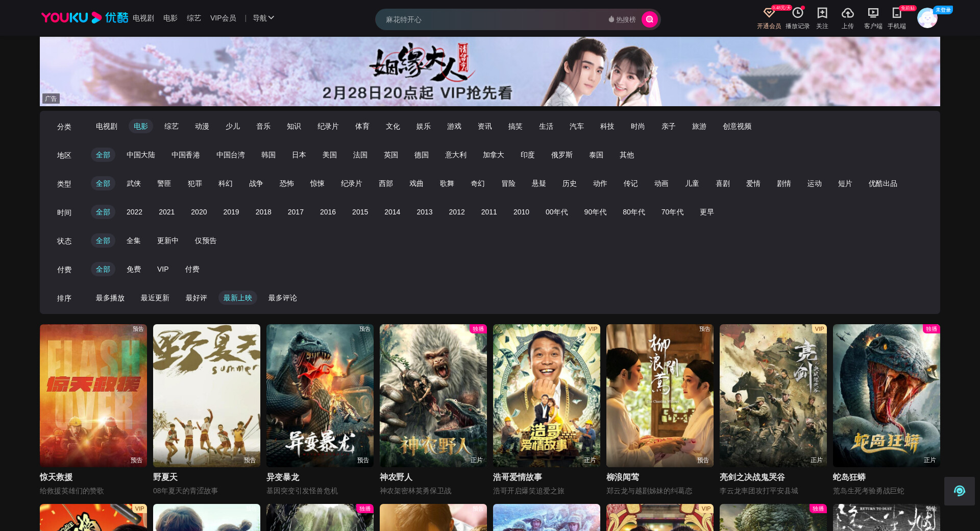Filter genre by 悬疑

(538, 183)
